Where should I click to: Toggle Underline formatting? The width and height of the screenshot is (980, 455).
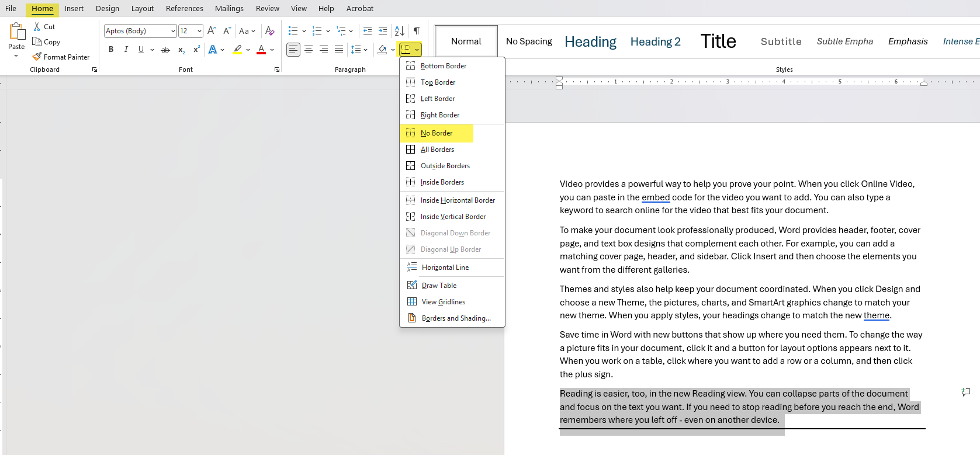(141, 50)
